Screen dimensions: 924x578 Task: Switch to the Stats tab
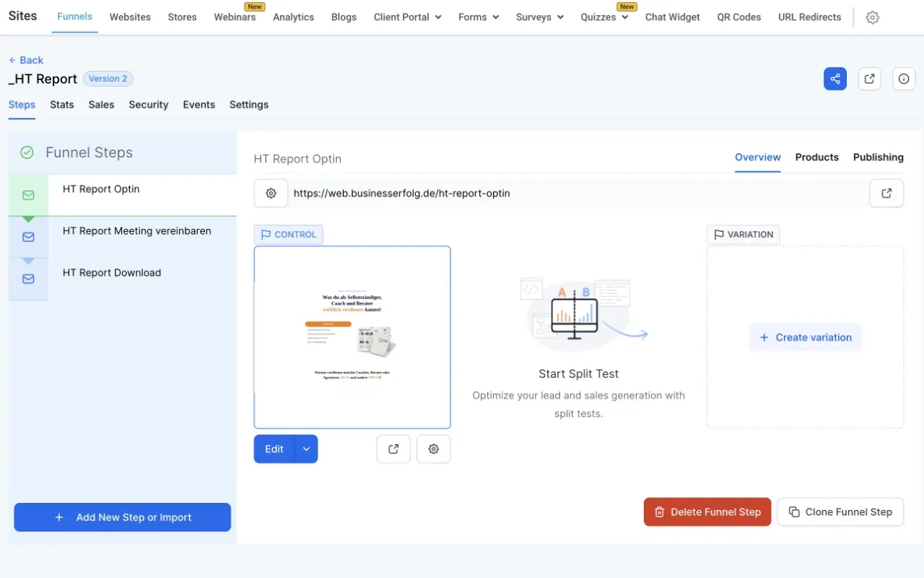[x=61, y=104]
